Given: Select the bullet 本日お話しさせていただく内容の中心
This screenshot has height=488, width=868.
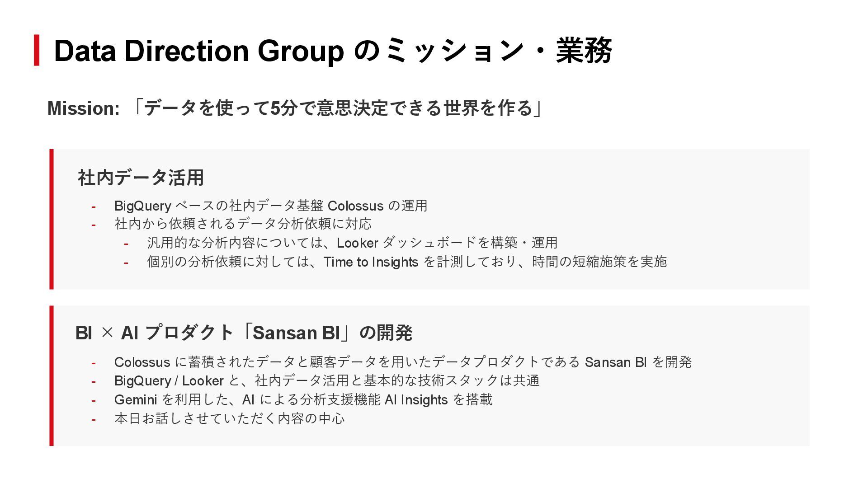Looking at the screenshot, I should click(x=229, y=419).
